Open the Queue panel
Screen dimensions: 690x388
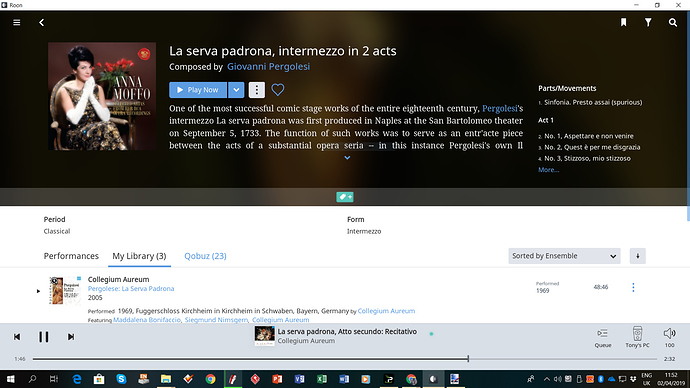coord(603,338)
